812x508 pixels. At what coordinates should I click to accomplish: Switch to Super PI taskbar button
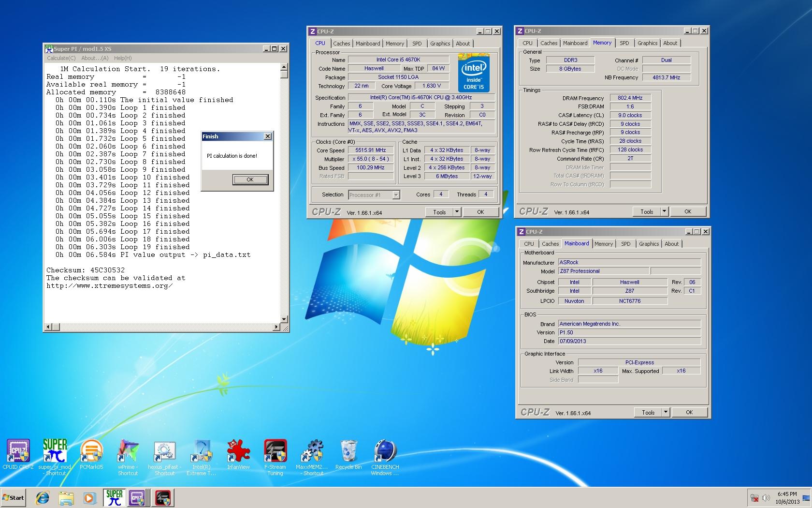115,498
